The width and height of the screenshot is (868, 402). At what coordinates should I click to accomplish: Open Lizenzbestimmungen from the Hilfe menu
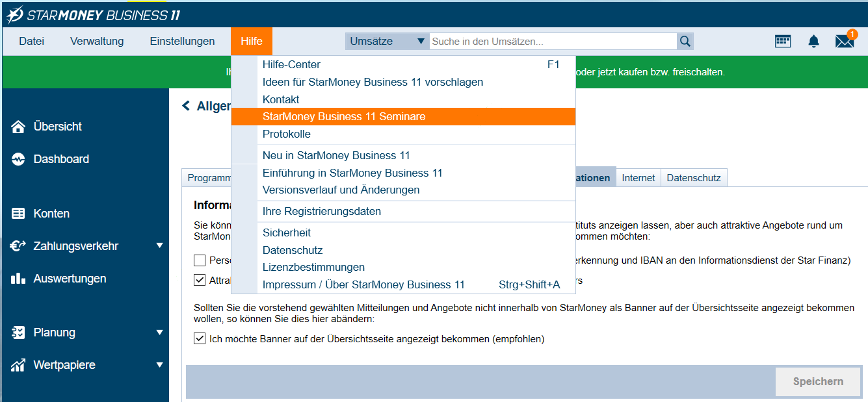[x=313, y=267]
